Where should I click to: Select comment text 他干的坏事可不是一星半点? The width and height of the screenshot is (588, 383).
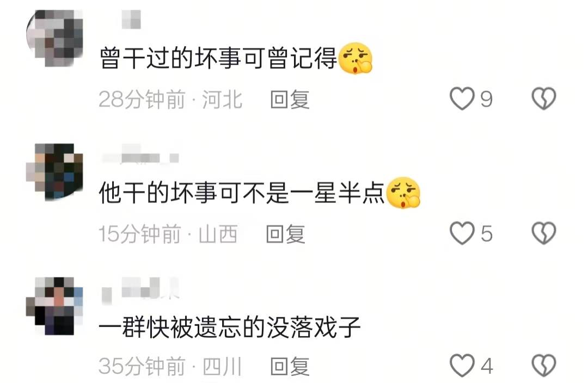coord(242,193)
